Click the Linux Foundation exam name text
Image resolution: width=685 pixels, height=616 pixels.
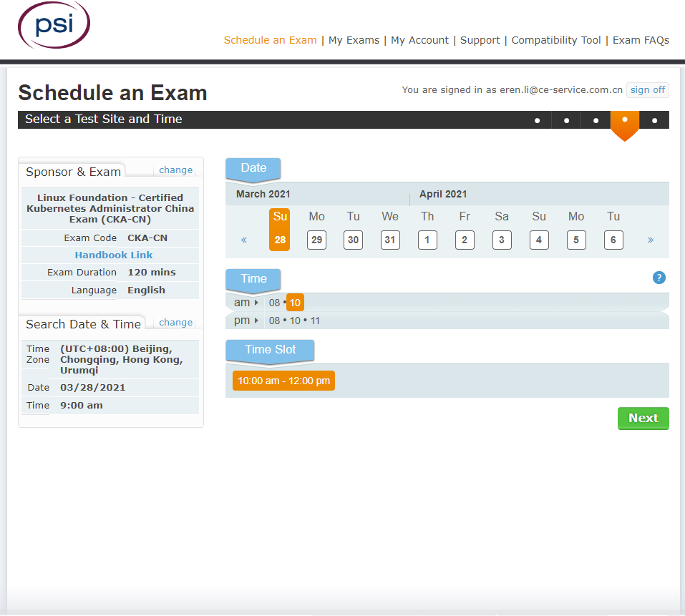pyautogui.click(x=110, y=209)
